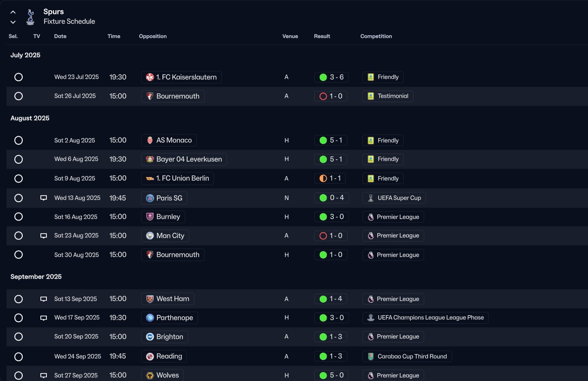Click the Competition column header
Image resolution: width=588 pixels, height=381 pixels.
pyautogui.click(x=376, y=36)
